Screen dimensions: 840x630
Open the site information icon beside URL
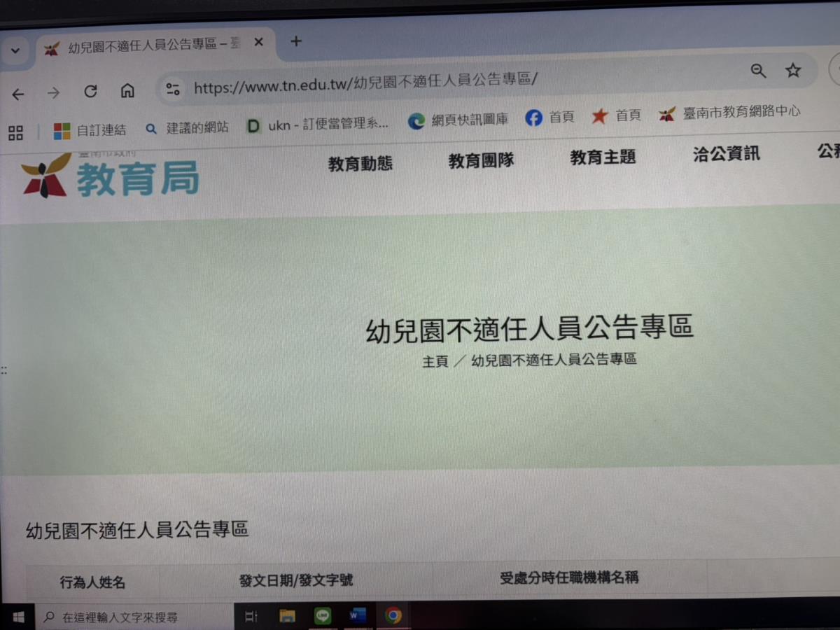173,89
